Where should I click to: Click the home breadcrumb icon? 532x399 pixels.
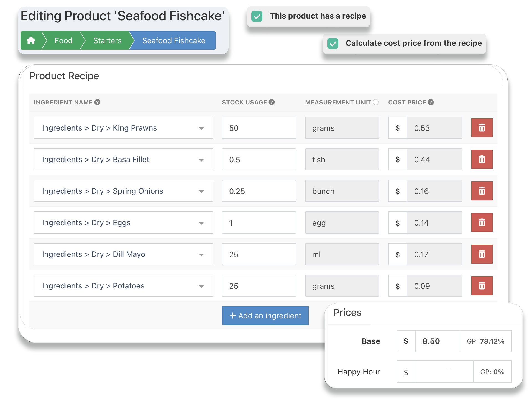[31, 40]
